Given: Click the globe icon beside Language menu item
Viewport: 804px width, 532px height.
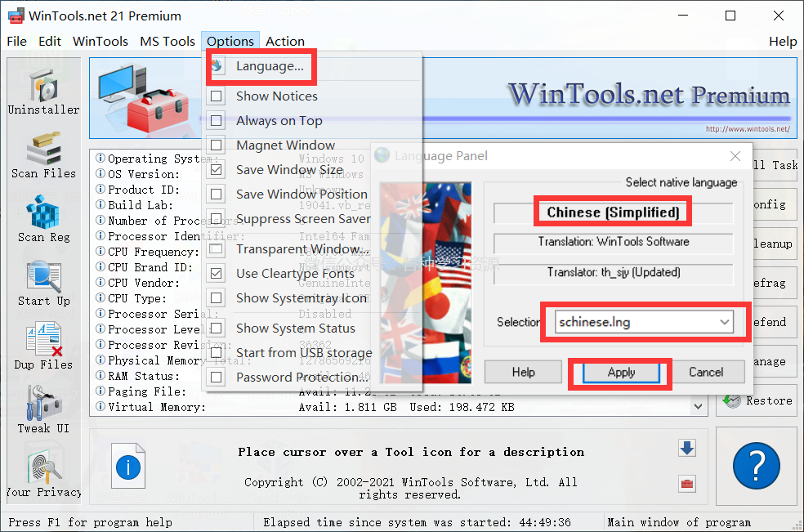Looking at the screenshot, I should click(x=217, y=65).
